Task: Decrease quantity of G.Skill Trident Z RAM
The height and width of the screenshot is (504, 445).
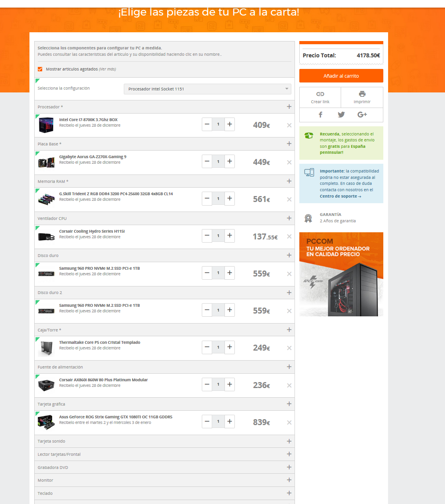Action: 207,198
